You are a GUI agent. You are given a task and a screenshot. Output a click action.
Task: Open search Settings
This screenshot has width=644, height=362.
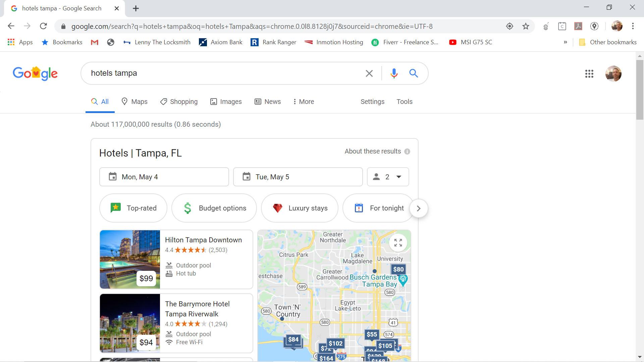(372, 102)
